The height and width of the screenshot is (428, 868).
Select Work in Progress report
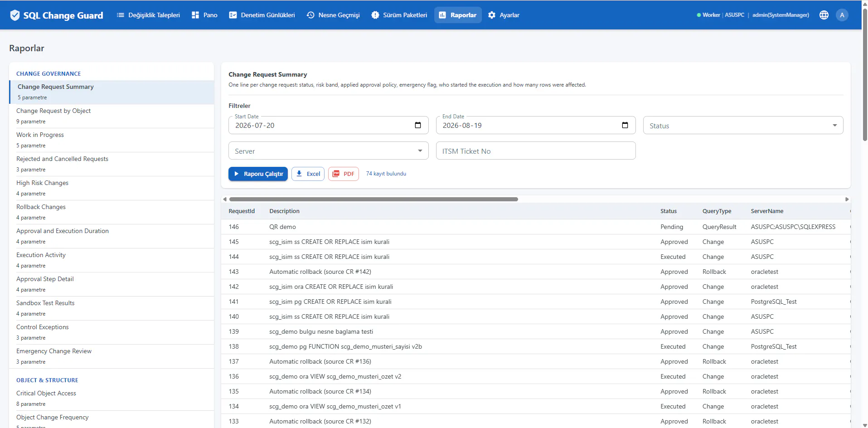coord(112,140)
